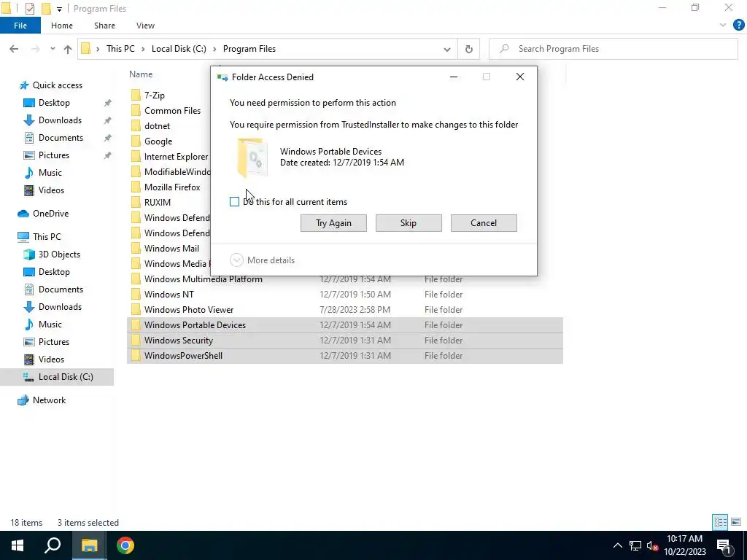
Task: Select the Mozilla Firefox folder
Action: [172, 187]
